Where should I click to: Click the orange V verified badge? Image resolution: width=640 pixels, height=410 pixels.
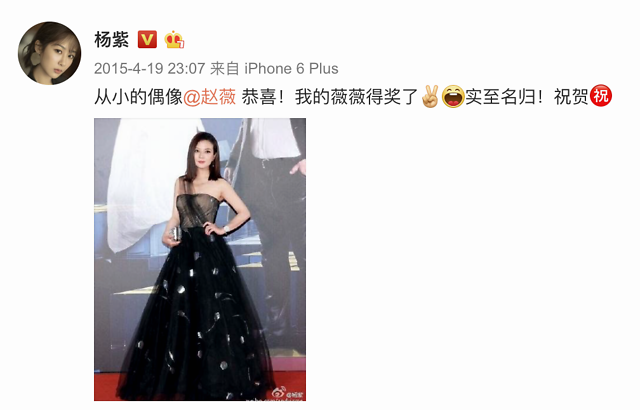click(x=147, y=40)
